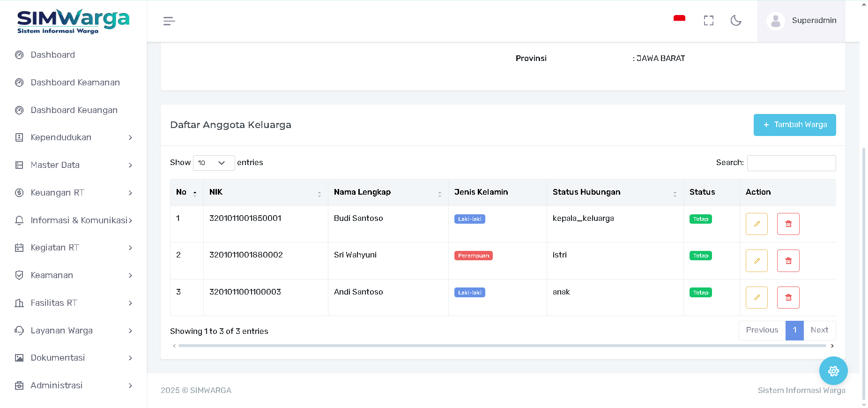Click the Next pagination button
This screenshot has width=868, height=408.
819,330
